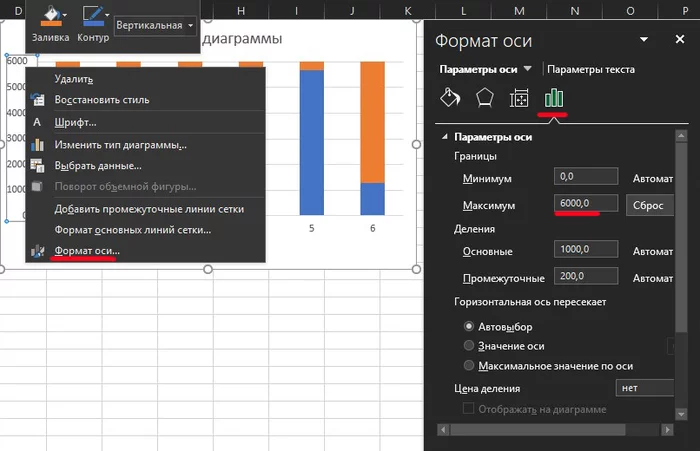Open the Заливка fill bucket tool
Image resolution: width=700 pixels, height=451 pixels.
point(51,17)
